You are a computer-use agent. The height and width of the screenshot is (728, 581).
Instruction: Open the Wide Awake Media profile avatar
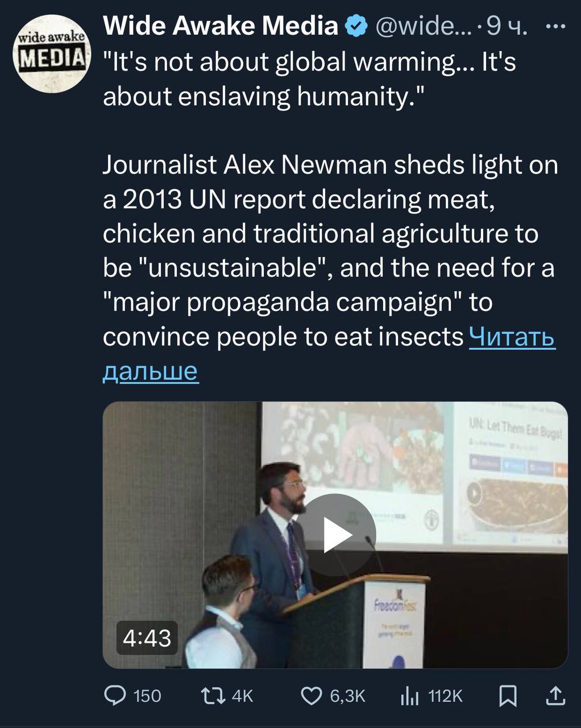[53, 54]
